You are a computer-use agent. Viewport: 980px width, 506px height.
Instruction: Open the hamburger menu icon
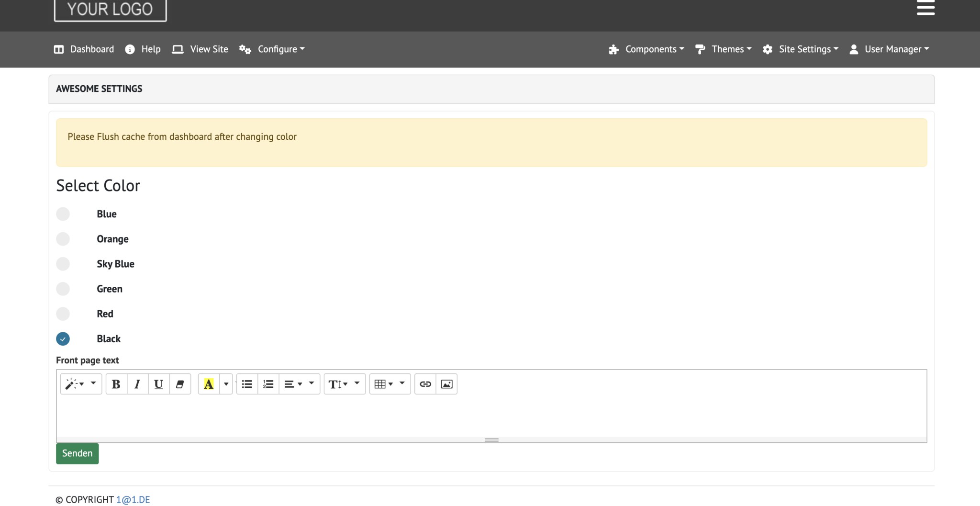tap(925, 8)
